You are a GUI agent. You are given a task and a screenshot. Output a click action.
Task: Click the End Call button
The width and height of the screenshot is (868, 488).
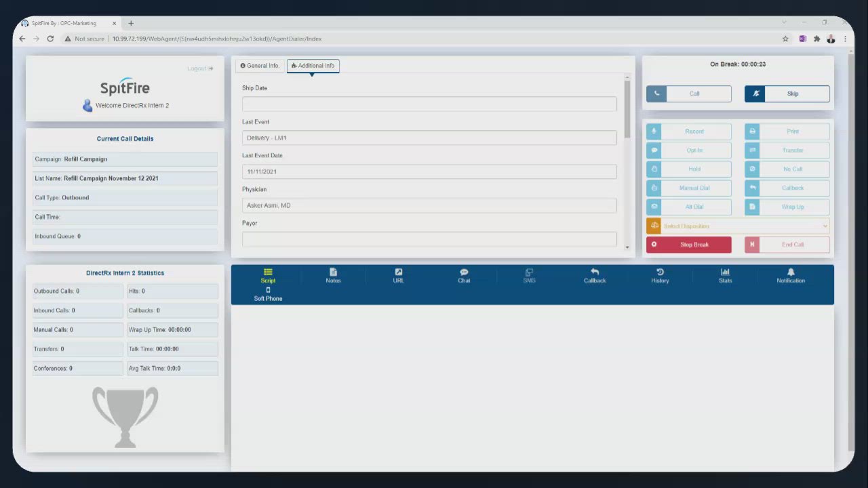[787, 245]
